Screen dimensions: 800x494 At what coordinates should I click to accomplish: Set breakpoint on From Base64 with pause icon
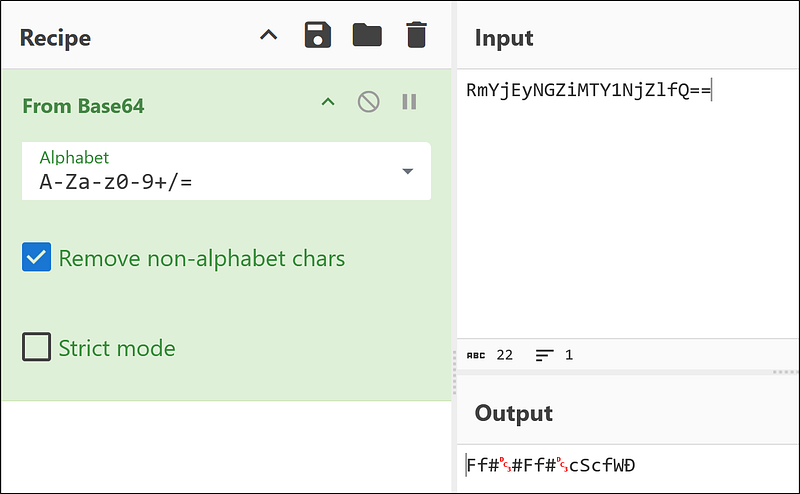pyautogui.click(x=409, y=102)
